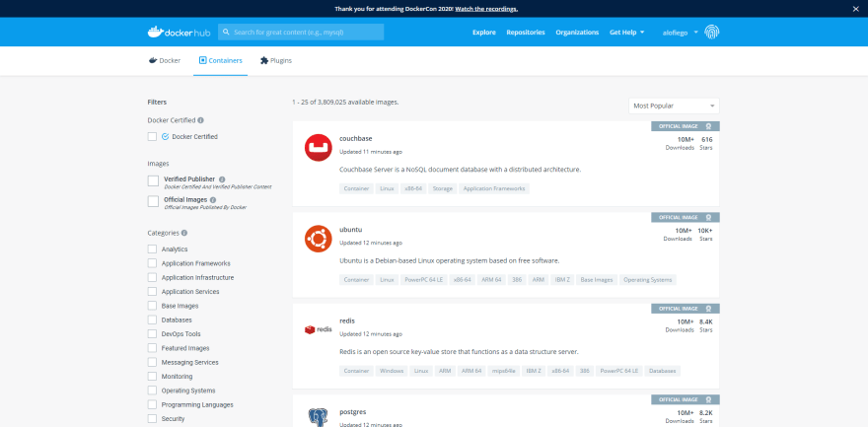This screenshot has width=868, height=427.
Task: Click the couchbase Official Image ribbon icon
Action: click(708, 126)
